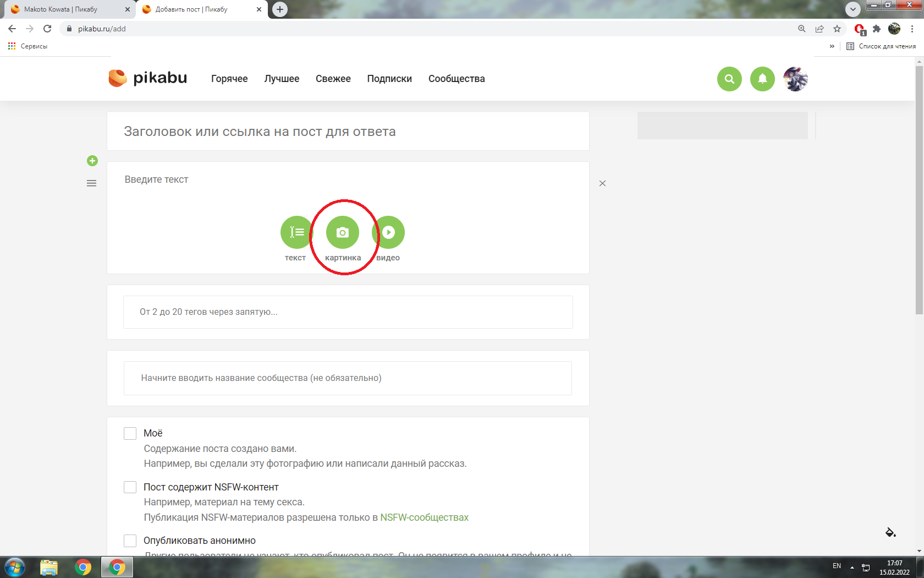Focus the post title field 'Заголовок или ссылка'
Image resolution: width=924 pixels, height=578 pixels.
click(348, 131)
